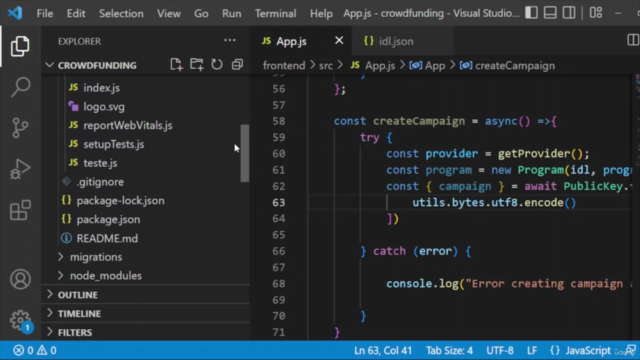The height and width of the screenshot is (360, 640).
Task: Open the Help menu
Action: click(321, 13)
